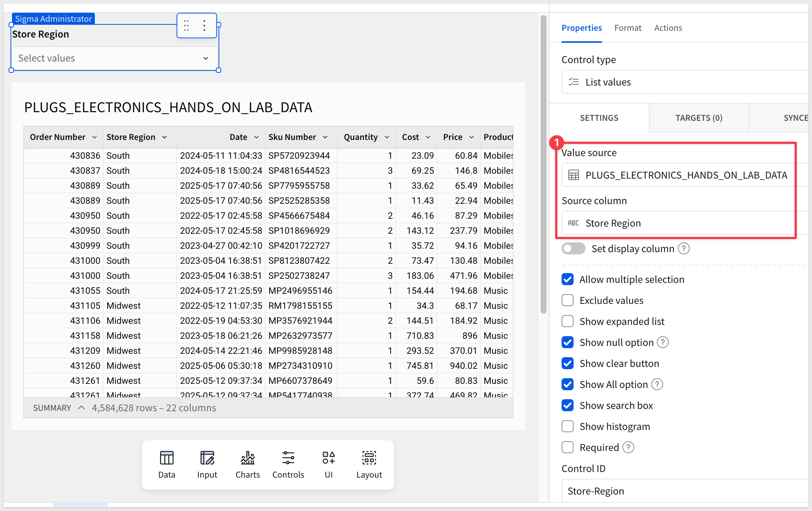Check the Exclude values box
The height and width of the screenshot is (511, 812).
click(x=568, y=301)
